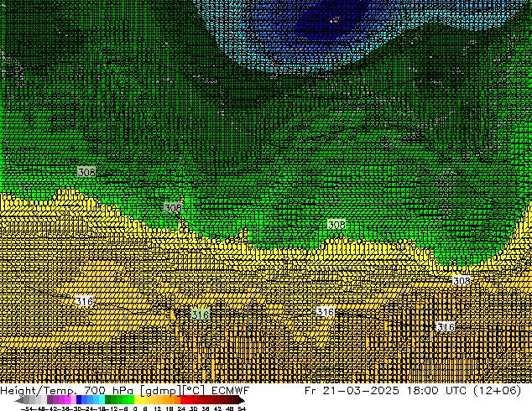Pick the light pink swatch in the legend

point(73,399)
